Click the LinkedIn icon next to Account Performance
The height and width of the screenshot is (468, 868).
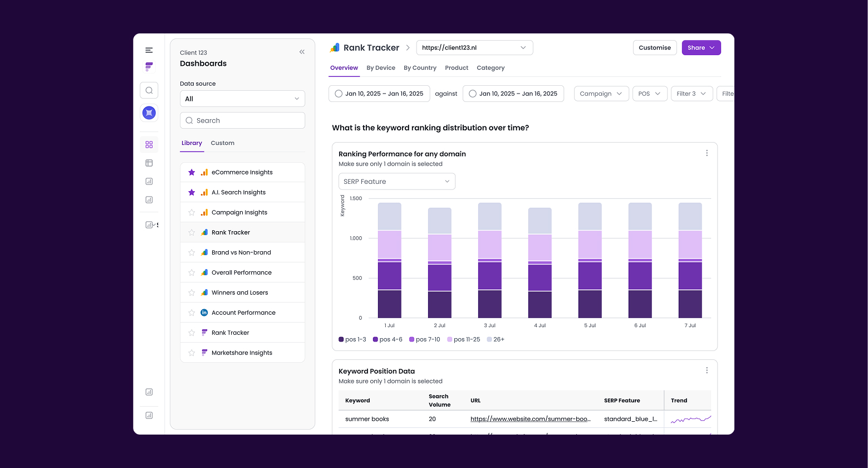[x=204, y=312]
